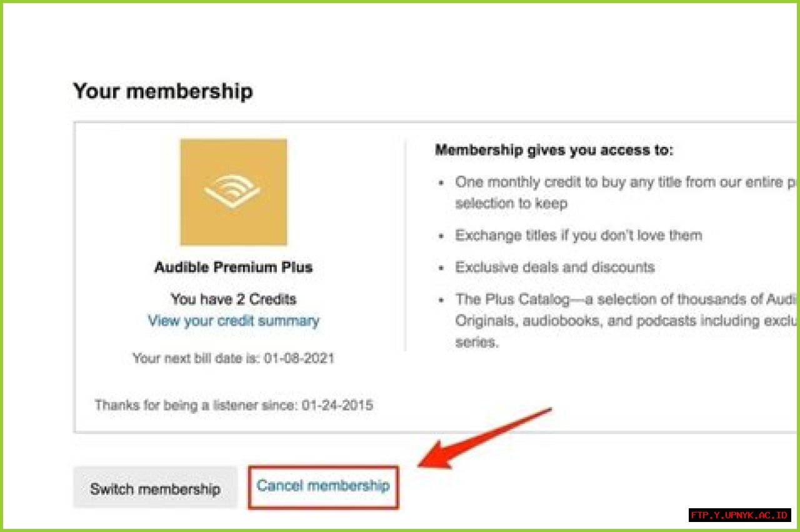Open 'View your credit summary'
The width and height of the screenshot is (800, 532).
click(233, 321)
